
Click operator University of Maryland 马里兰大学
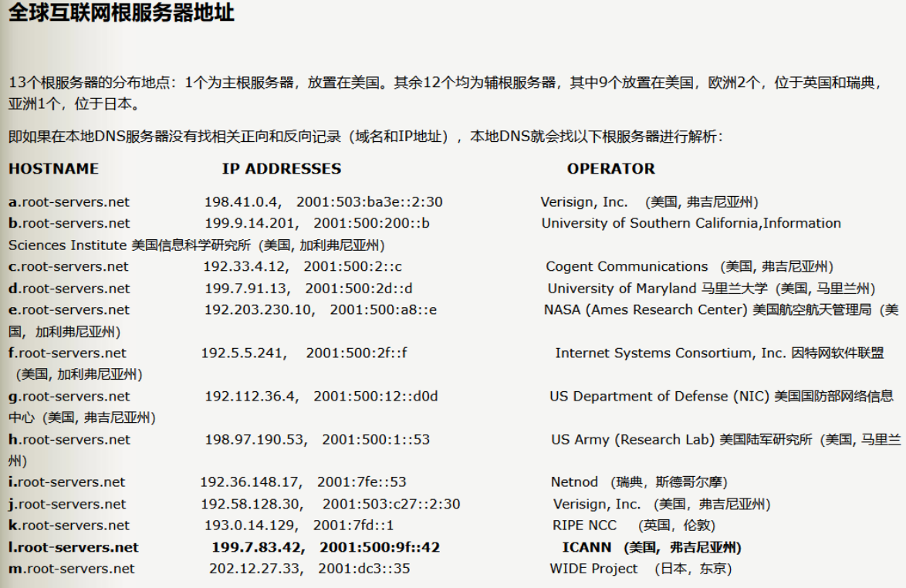(x=658, y=289)
